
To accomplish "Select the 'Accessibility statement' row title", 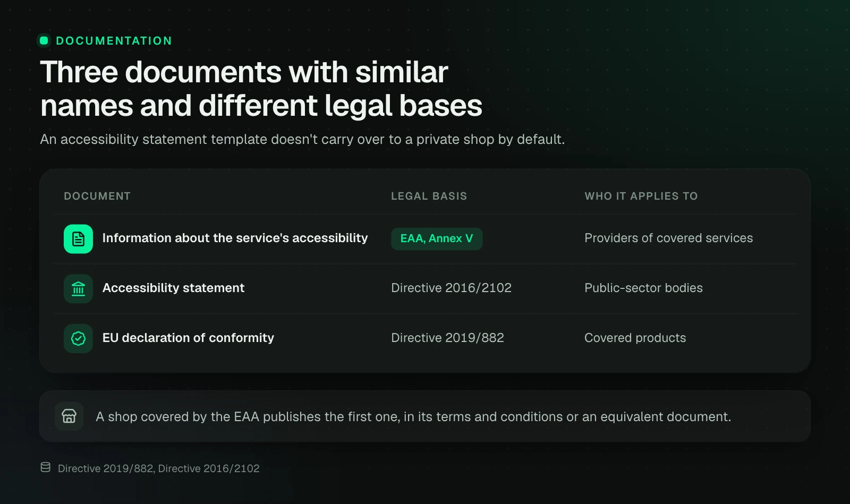I will pyautogui.click(x=173, y=288).
